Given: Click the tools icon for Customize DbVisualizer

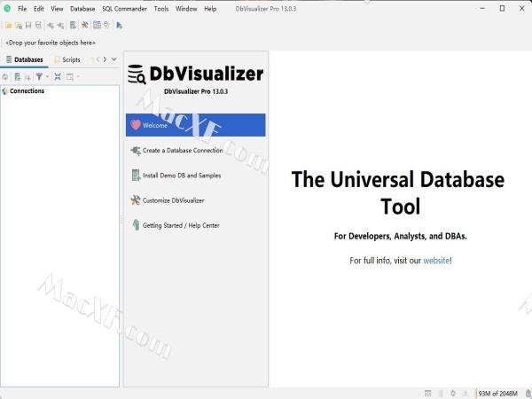Looking at the screenshot, I should coord(136,200).
